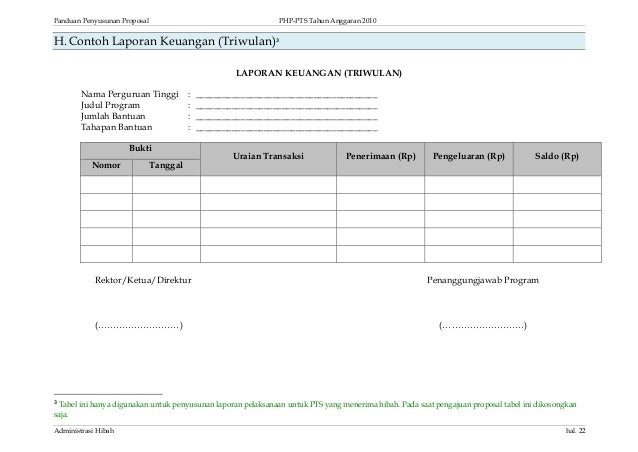
Task: Click last-row empty Saldo cell
Action: click(557, 254)
